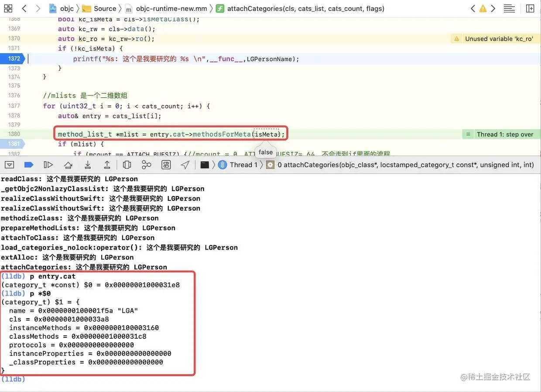Viewport: 541px width, 392px height.
Task: Click 'auto& entry = cats_list[i];' line
Action: point(110,116)
